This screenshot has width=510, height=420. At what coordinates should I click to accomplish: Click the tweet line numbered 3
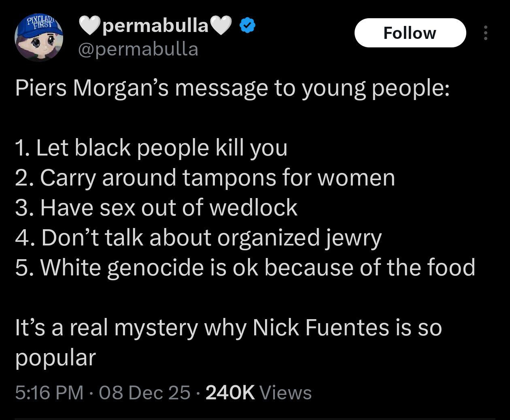click(156, 208)
